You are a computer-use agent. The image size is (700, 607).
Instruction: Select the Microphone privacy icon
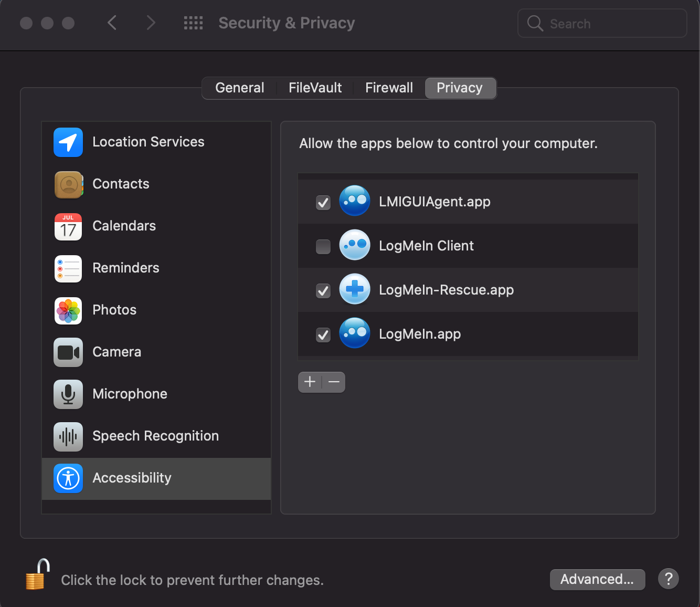pyautogui.click(x=68, y=394)
